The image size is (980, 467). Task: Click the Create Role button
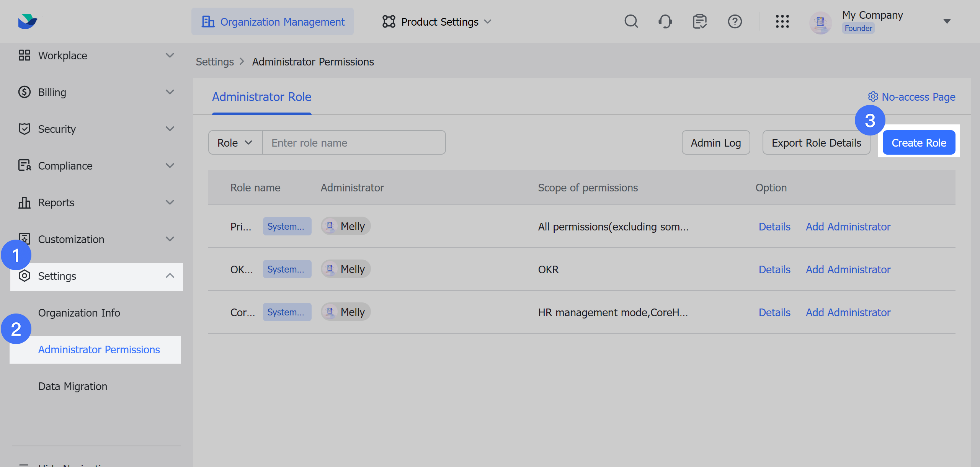click(919, 142)
